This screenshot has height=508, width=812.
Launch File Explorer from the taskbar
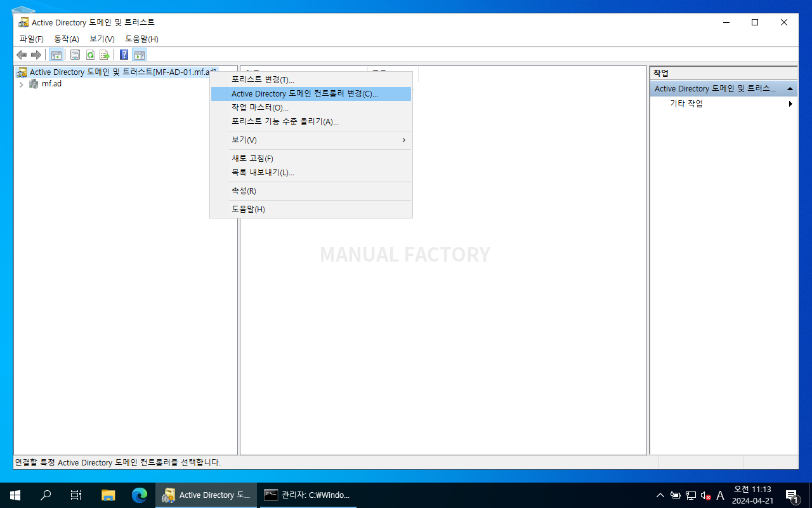tap(108, 495)
